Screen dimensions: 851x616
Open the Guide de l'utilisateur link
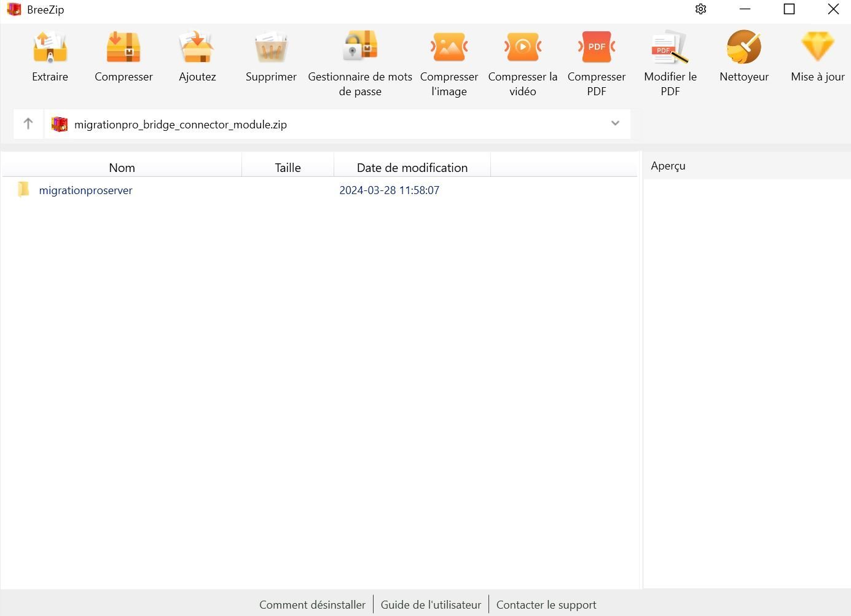tap(431, 605)
